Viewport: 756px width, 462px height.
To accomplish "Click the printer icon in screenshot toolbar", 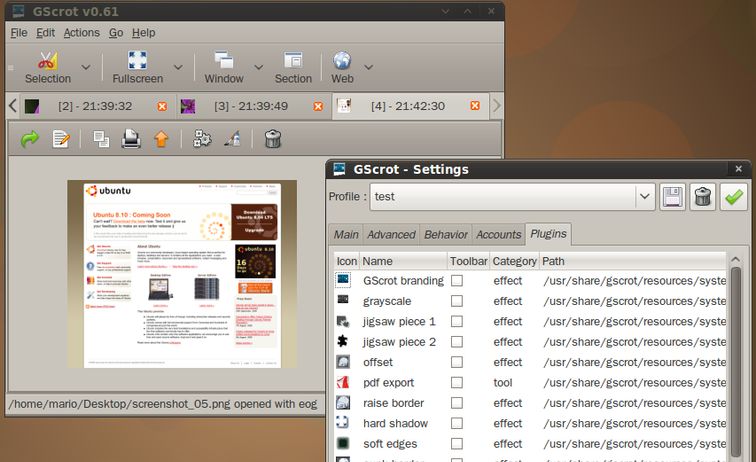I will click(131, 139).
